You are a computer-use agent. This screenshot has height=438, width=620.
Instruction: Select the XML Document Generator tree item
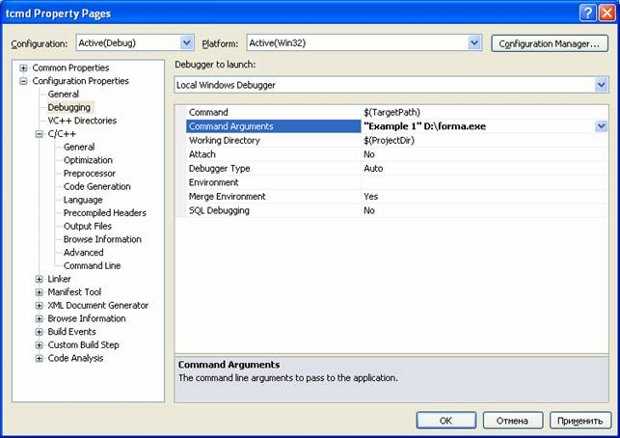click(98, 305)
